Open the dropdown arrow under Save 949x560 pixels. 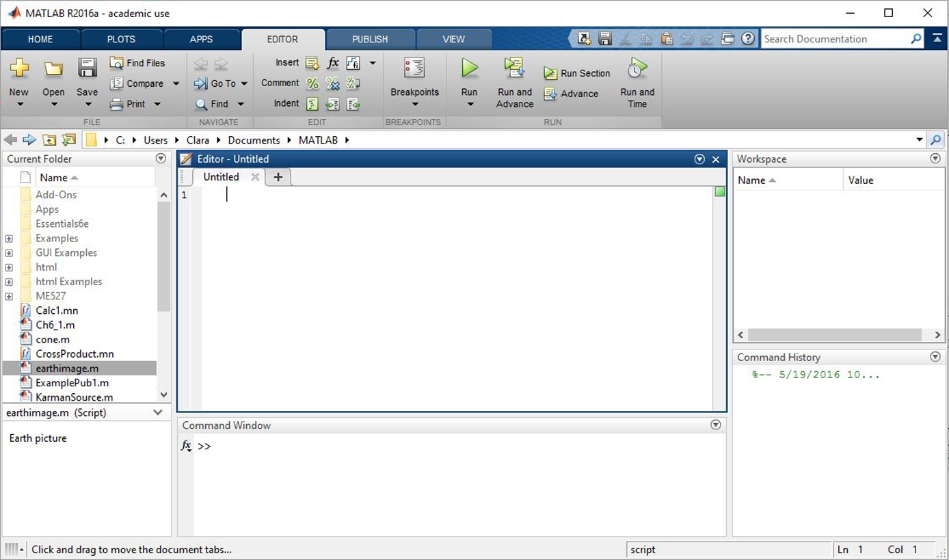pos(87,105)
